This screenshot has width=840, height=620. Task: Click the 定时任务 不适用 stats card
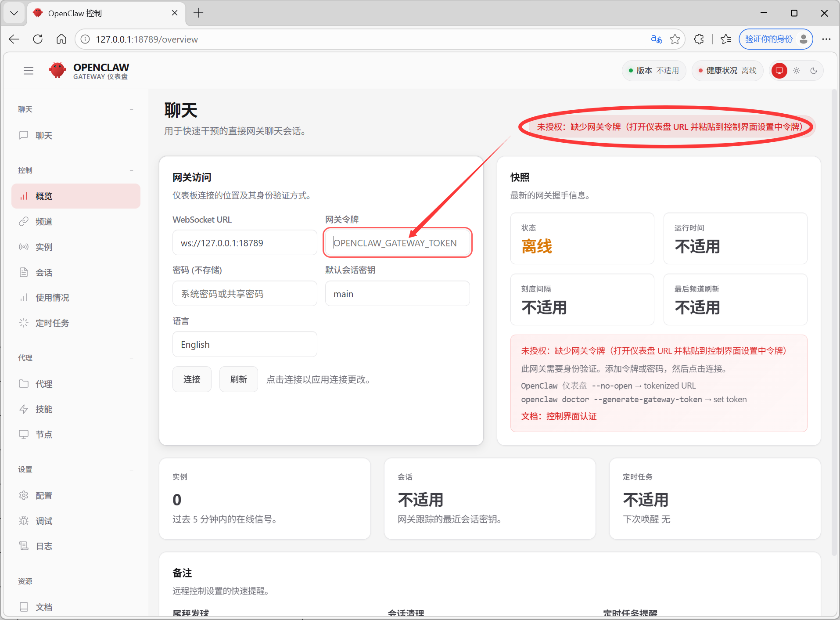pos(715,499)
